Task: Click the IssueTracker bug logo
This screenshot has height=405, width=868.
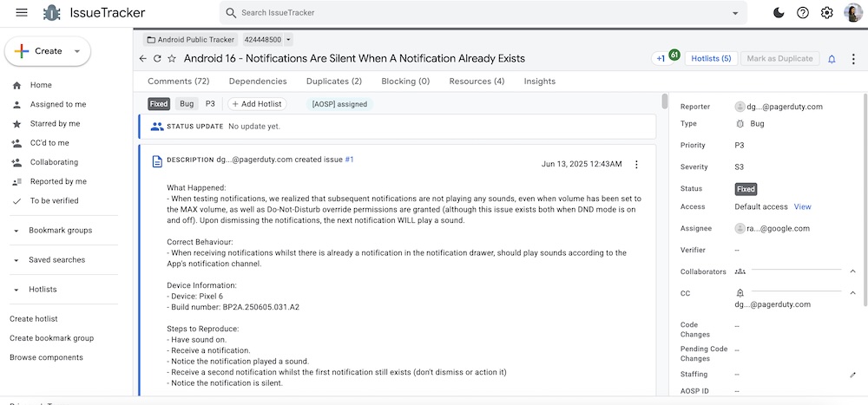Action: (x=51, y=13)
